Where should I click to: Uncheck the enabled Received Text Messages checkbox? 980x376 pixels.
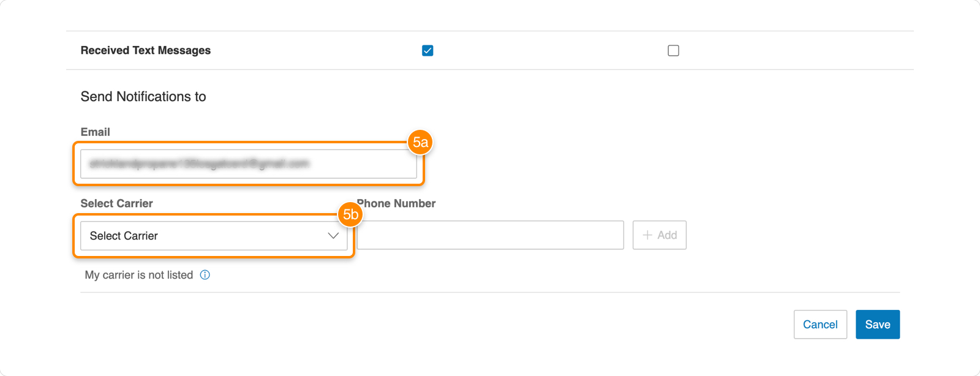click(428, 50)
